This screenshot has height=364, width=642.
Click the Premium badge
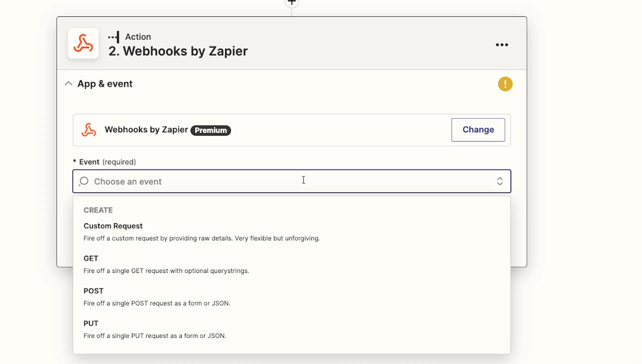tap(211, 130)
